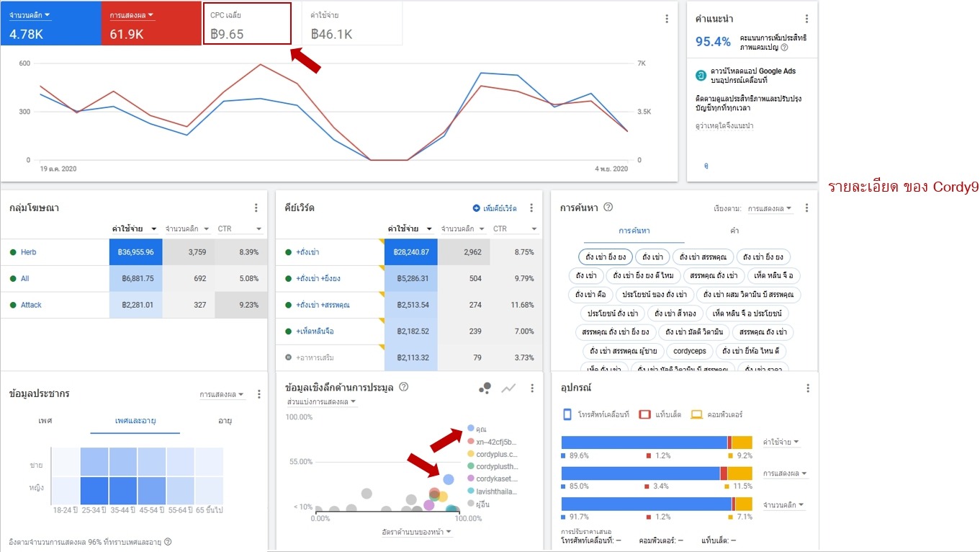Viewport: 980px width, 552px height.
Task: Open the Herb ad group link
Action: point(28,252)
